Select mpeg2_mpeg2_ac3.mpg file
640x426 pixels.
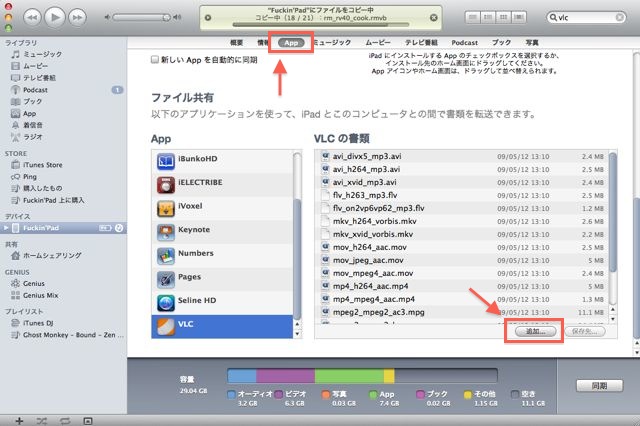462,312
